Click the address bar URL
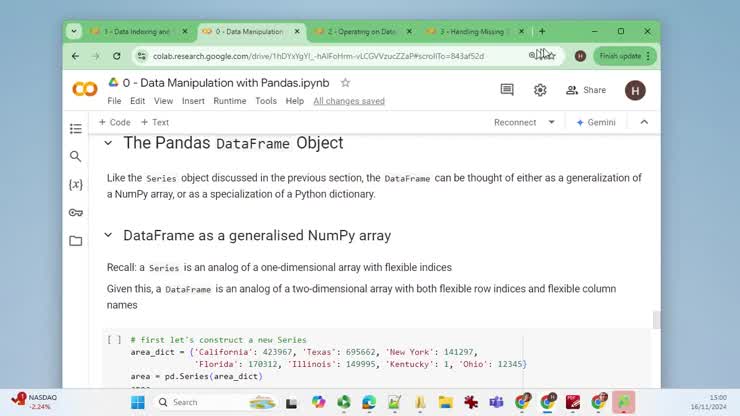The image size is (740, 416). [318, 56]
